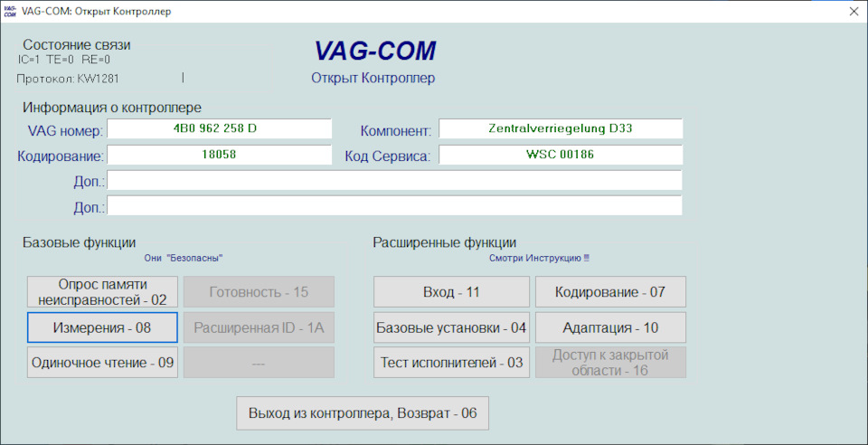Click the second empty Доп. field
868x445 pixels.
pos(395,206)
